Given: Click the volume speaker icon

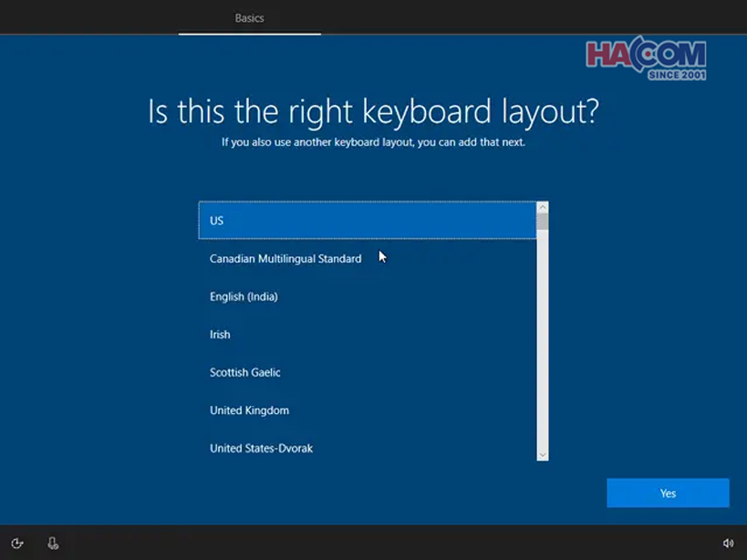Looking at the screenshot, I should point(728,544).
